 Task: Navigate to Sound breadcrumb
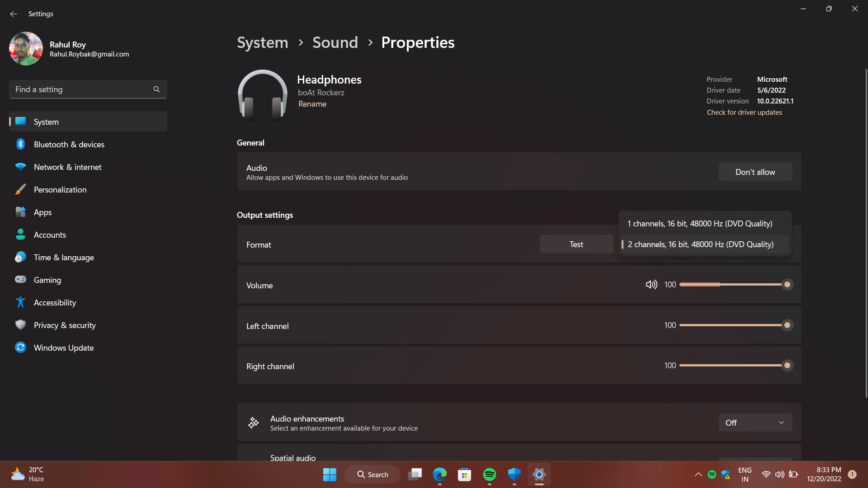pyautogui.click(x=335, y=42)
